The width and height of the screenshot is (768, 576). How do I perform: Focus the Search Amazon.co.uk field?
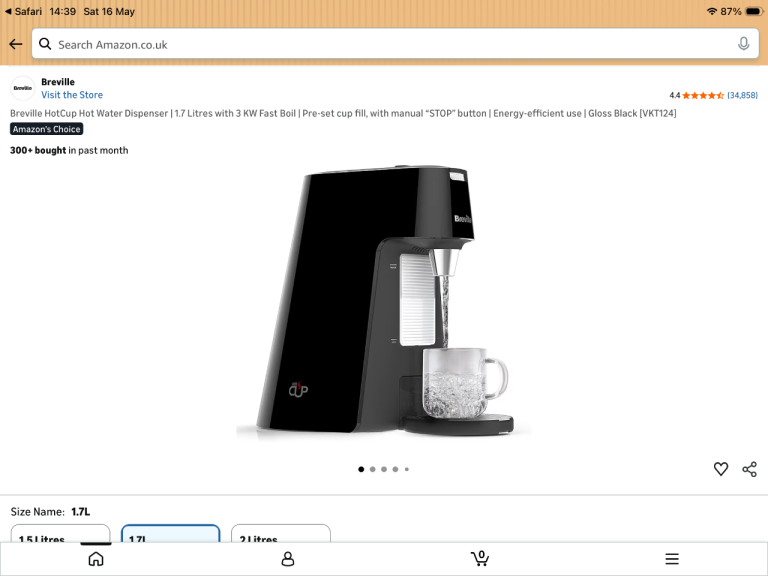tap(395, 44)
